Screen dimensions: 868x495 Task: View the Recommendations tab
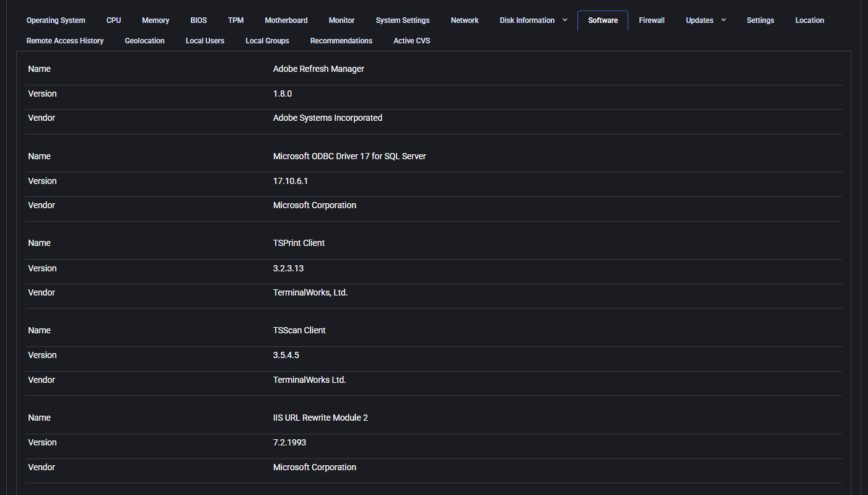tap(341, 41)
